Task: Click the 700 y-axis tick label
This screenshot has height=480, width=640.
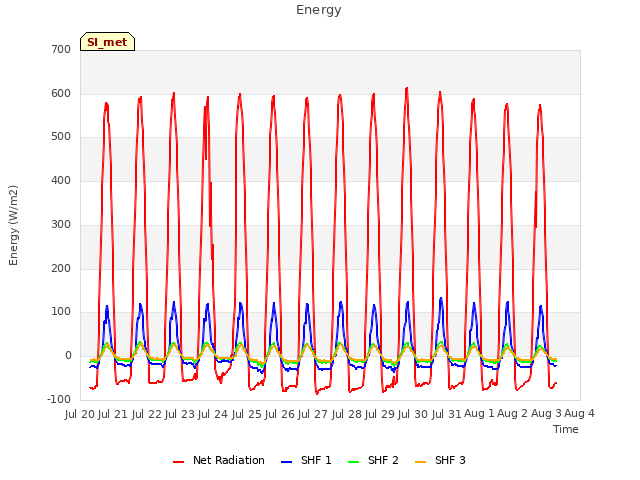Action: [61, 49]
